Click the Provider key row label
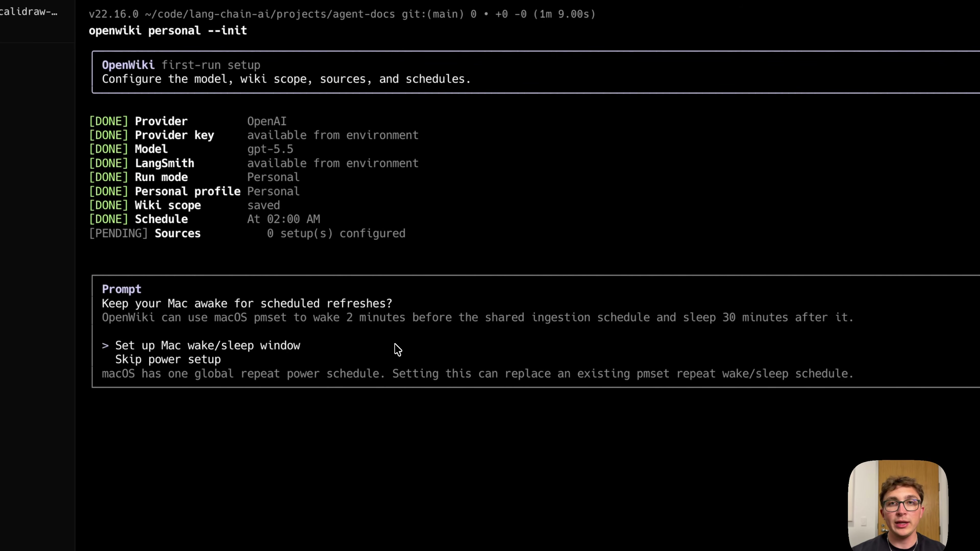This screenshot has width=980, height=551. pyautogui.click(x=175, y=135)
